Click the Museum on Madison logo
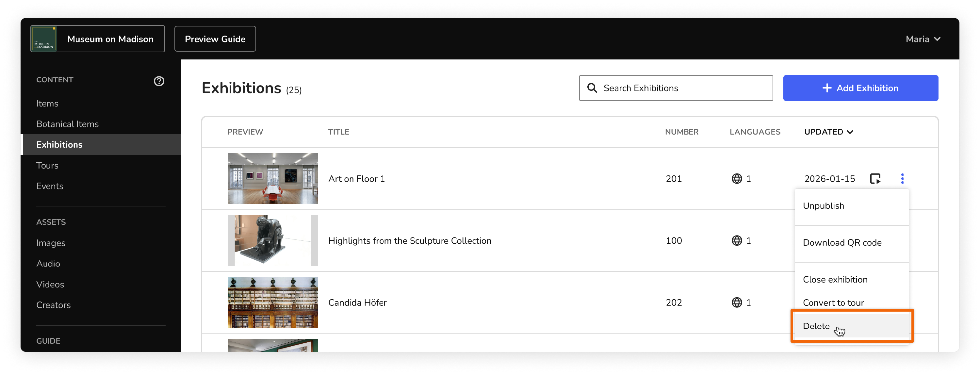This screenshot has height=375, width=980. pyautogui.click(x=44, y=39)
